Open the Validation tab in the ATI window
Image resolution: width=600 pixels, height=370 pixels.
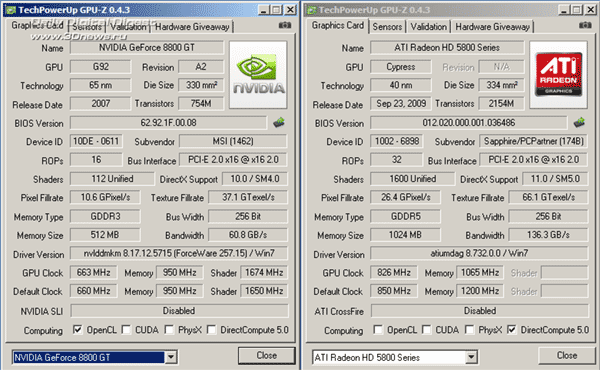[429, 27]
